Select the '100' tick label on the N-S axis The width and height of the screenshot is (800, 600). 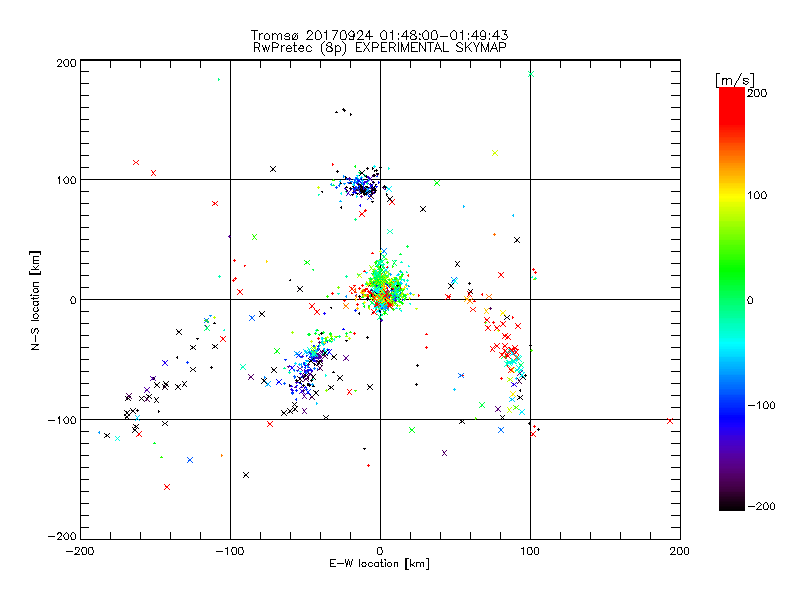pyautogui.click(x=66, y=180)
